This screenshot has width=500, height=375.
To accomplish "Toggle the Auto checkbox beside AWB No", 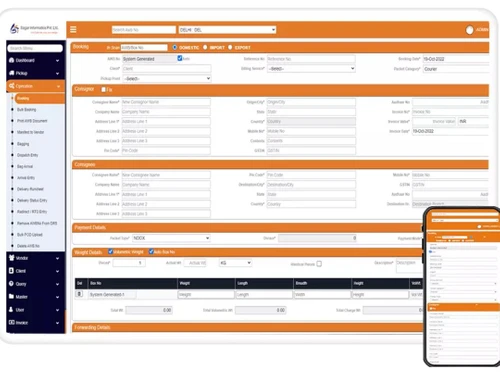I will coord(180,58).
